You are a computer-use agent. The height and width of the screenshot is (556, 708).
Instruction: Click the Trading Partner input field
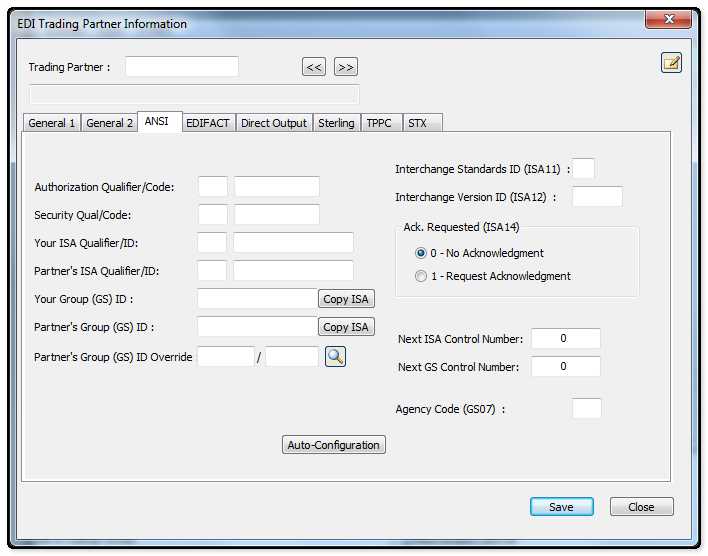[x=181, y=67]
